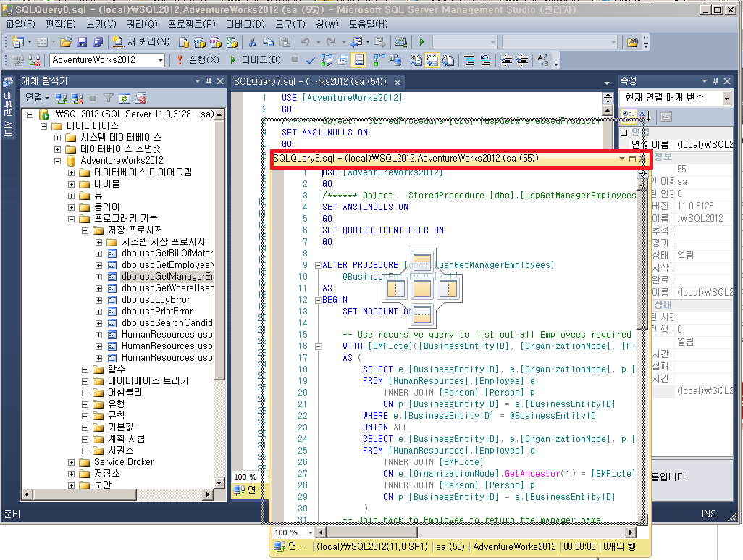The width and height of the screenshot is (743, 560).
Task: Toggle Include Actual Execution Plan
Action: (379, 59)
